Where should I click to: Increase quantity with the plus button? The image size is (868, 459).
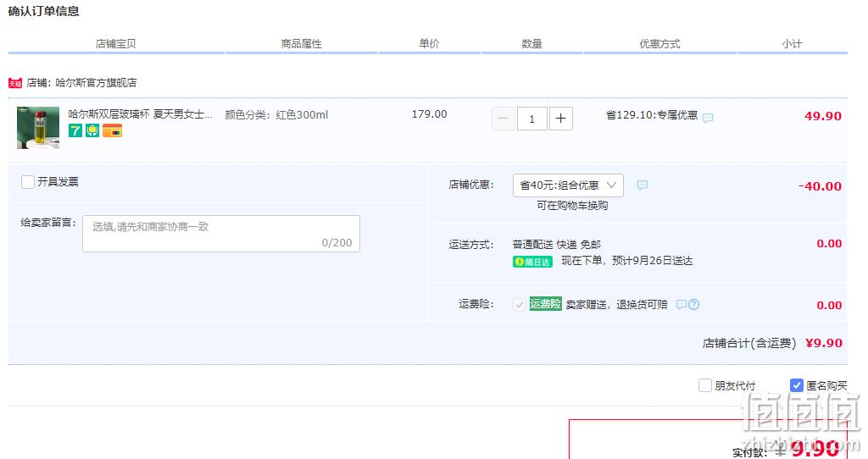click(561, 119)
